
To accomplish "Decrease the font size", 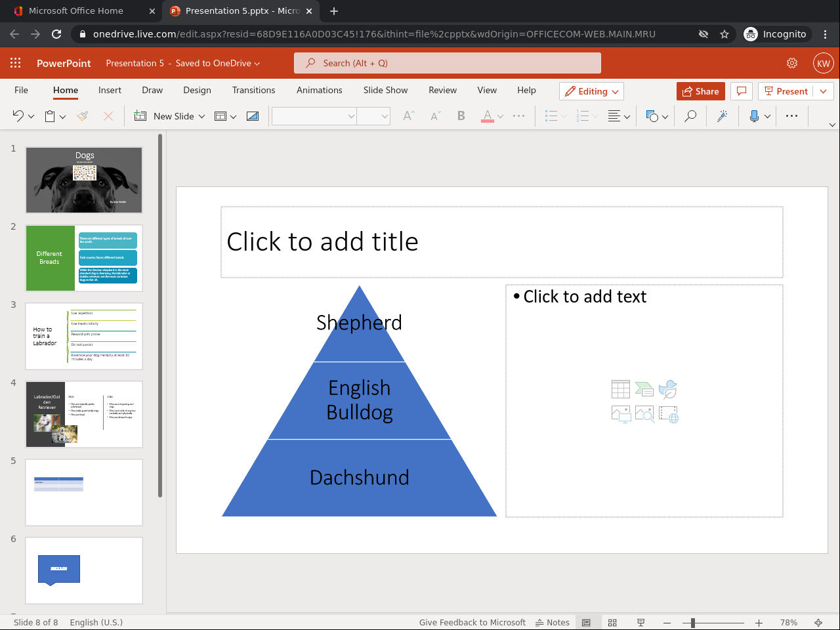I will point(436,116).
